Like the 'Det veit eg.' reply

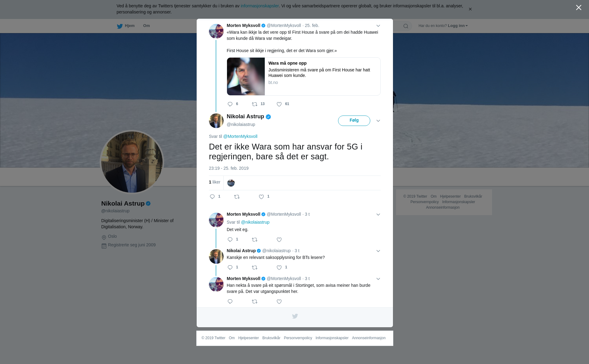click(279, 240)
